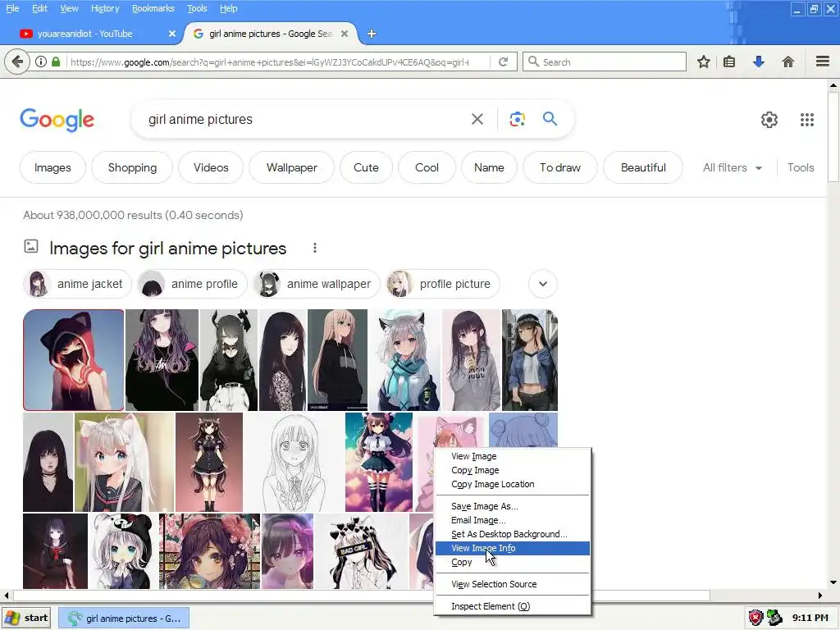Open the Edit menu
840x630 pixels.
pyautogui.click(x=39, y=8)
